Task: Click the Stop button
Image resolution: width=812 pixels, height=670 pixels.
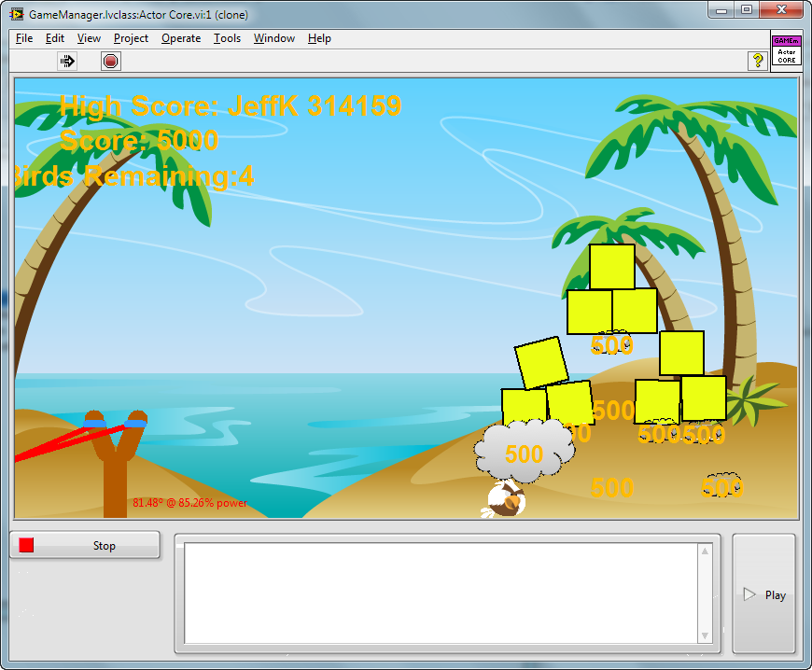Action: point(85,545)
